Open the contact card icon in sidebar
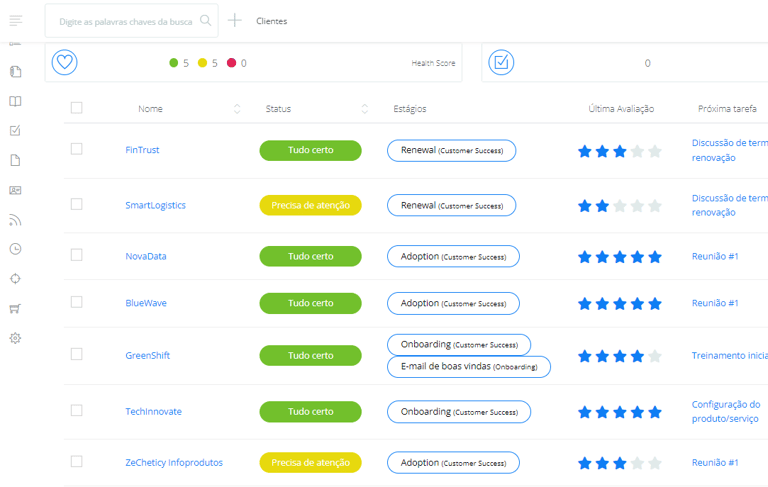The height and width of the screenshot is (487, 768). [x=16, y=190]
